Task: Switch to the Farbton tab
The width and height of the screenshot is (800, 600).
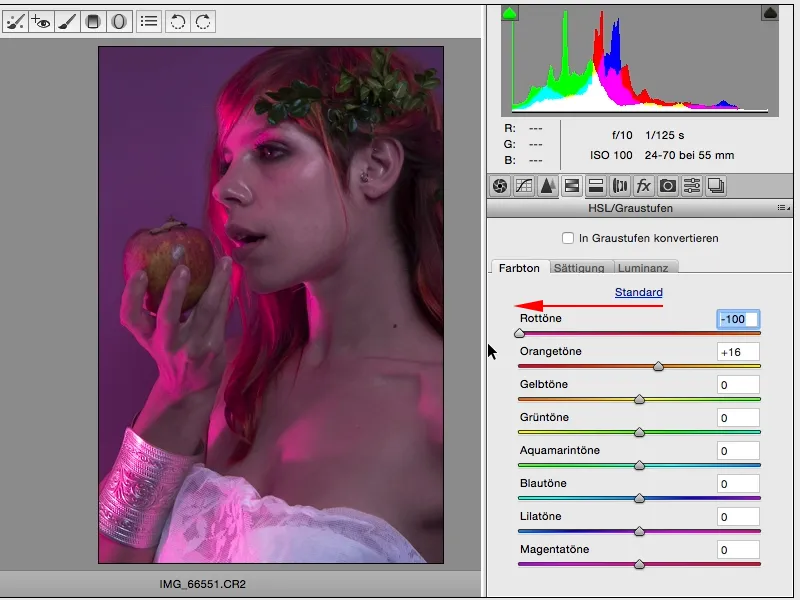Action: pos(519,268)
